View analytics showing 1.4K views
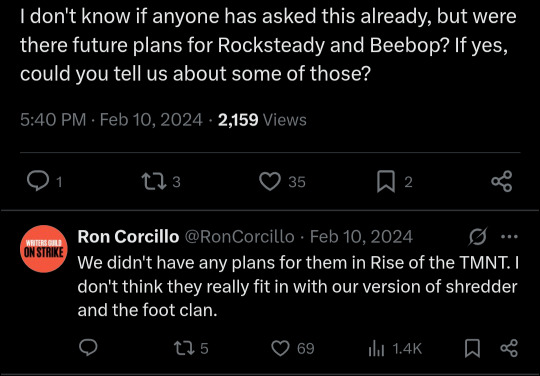Image resolution: width=540 pixels, height=376 pixels. click(x=395, y=349)
